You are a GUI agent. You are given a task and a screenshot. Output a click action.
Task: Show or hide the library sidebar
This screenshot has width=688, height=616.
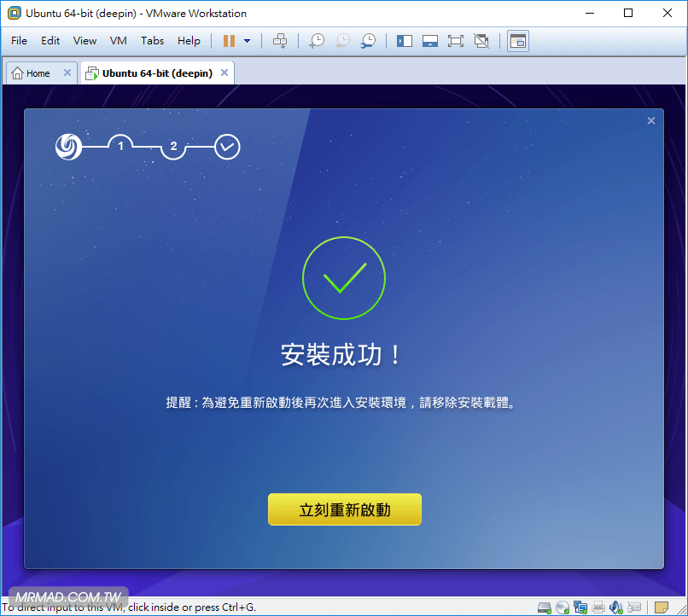(405, 41)
